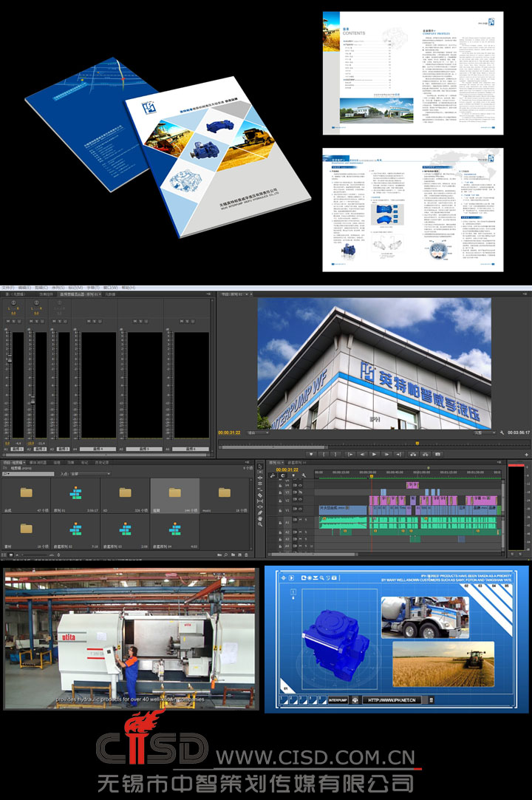Select the Zoom magnifier tool
The image size is (532, 800).
pos(260,524)
